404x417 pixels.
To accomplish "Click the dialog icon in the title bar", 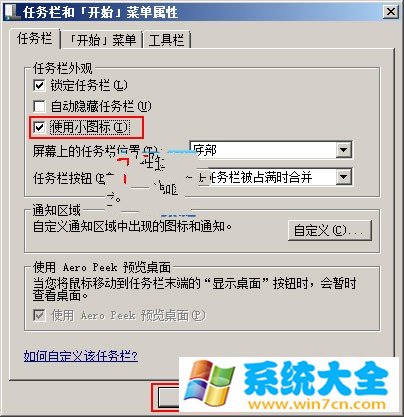I will [x=12, y=12].
